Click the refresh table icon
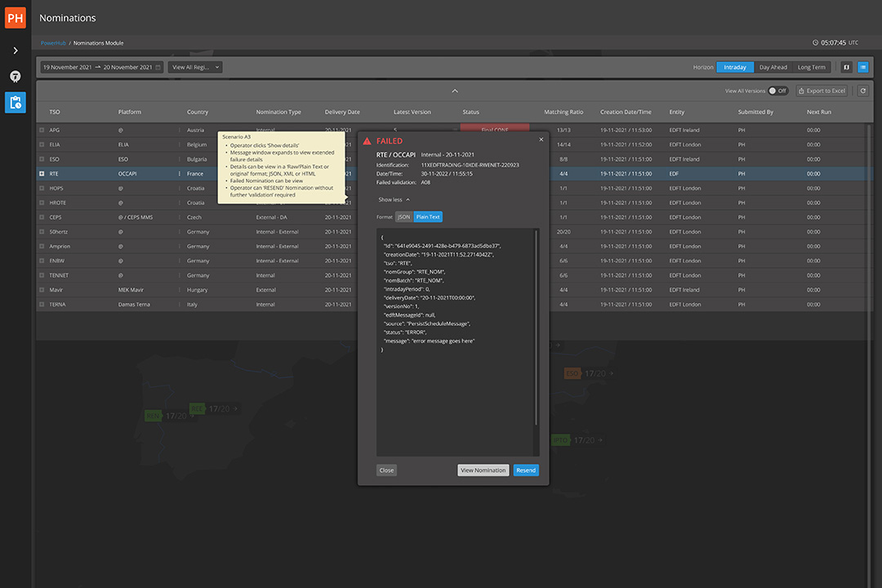 click(x=862, y=91)
